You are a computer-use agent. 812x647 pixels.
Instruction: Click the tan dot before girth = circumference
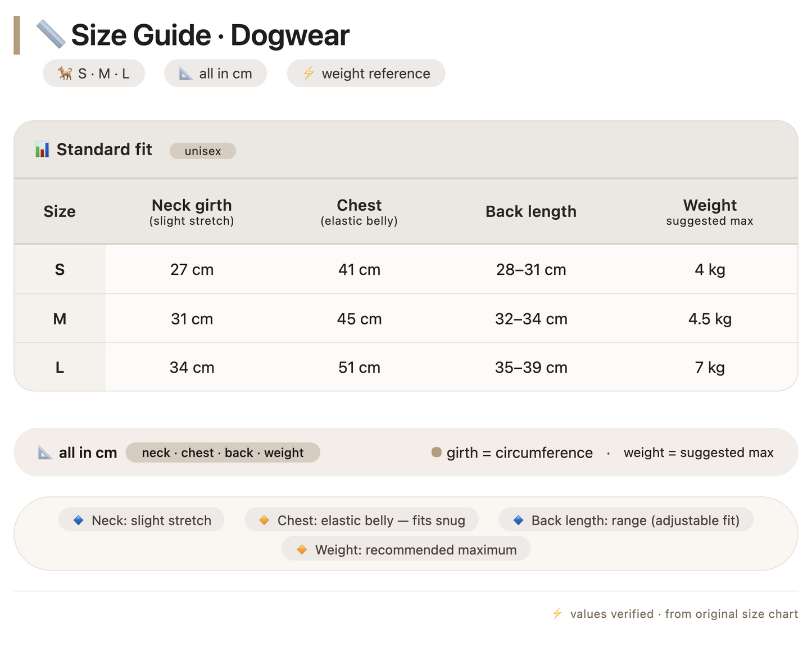coord(436,452)
